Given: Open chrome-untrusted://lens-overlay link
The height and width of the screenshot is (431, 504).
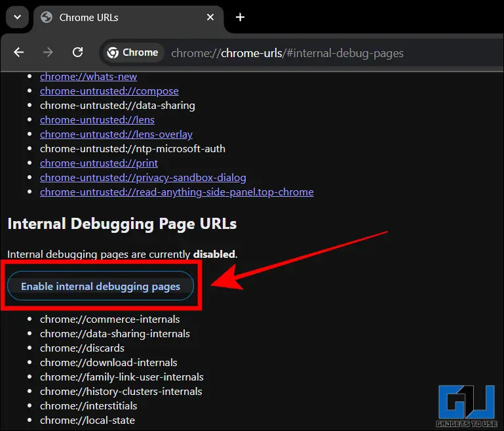Looking at the screenshot, I should [116, 134].
